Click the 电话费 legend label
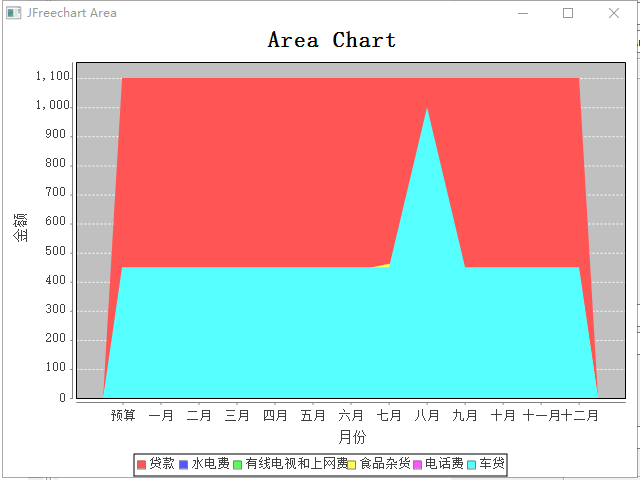 (444, 464)
